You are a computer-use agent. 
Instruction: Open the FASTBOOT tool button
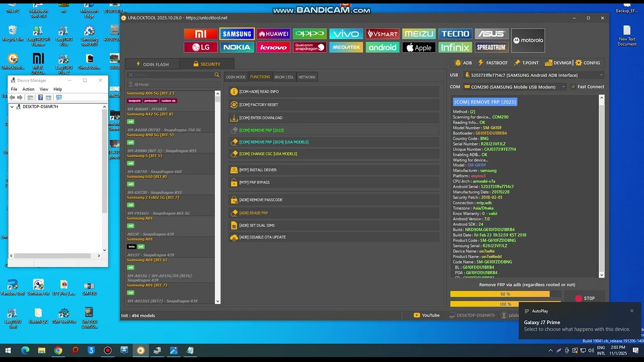[x=493, y=63]
